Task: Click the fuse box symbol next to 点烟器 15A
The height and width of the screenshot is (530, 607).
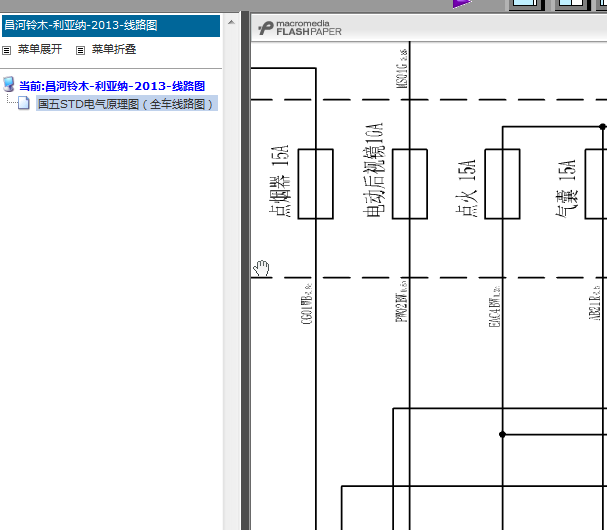Action: tap(316, 184)
